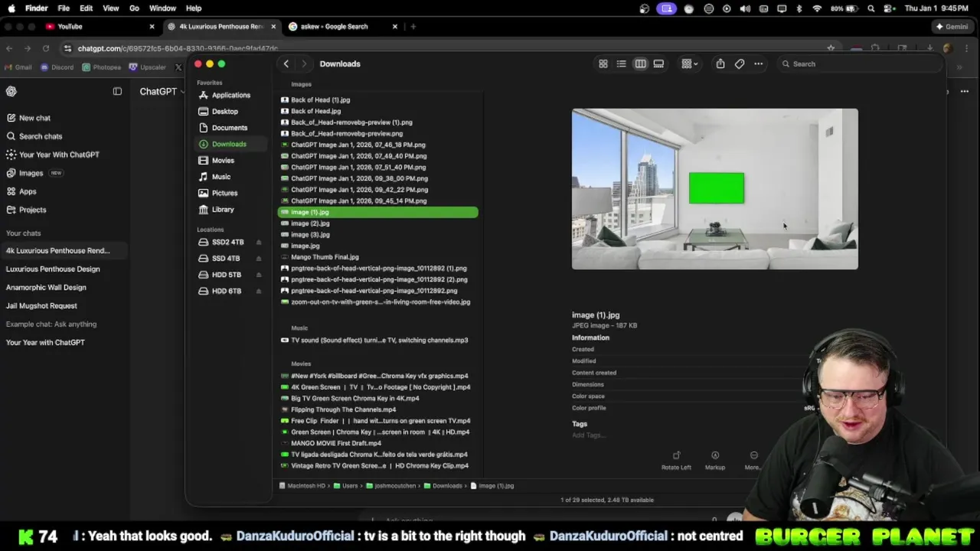Open Photopea bookmark in browser
980x551 pixels.
pyautogui.click(x=102, y=67)
